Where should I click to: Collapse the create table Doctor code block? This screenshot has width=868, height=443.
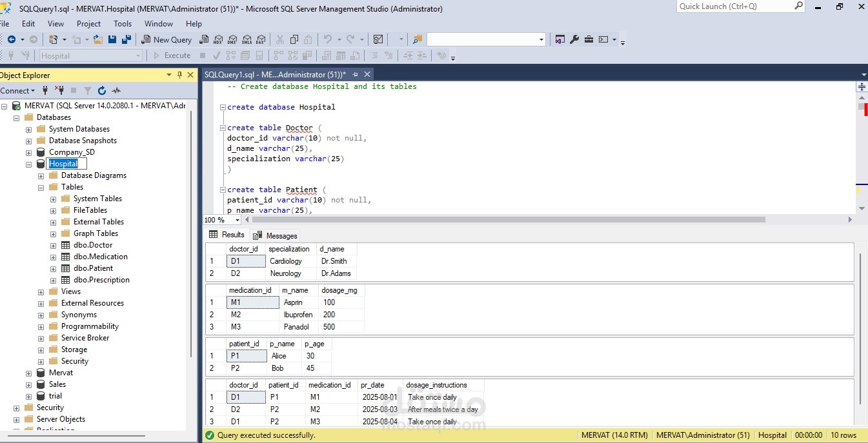click(x=223, y=128)
